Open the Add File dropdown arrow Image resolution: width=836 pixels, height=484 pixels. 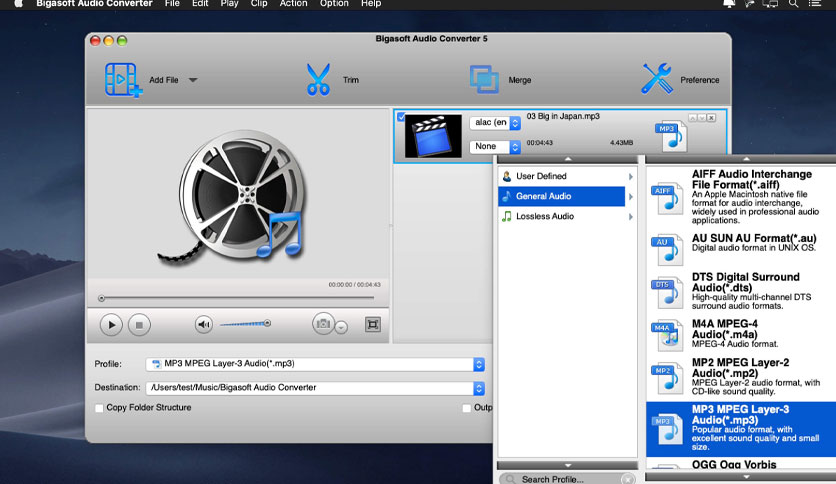pos(193,80)
